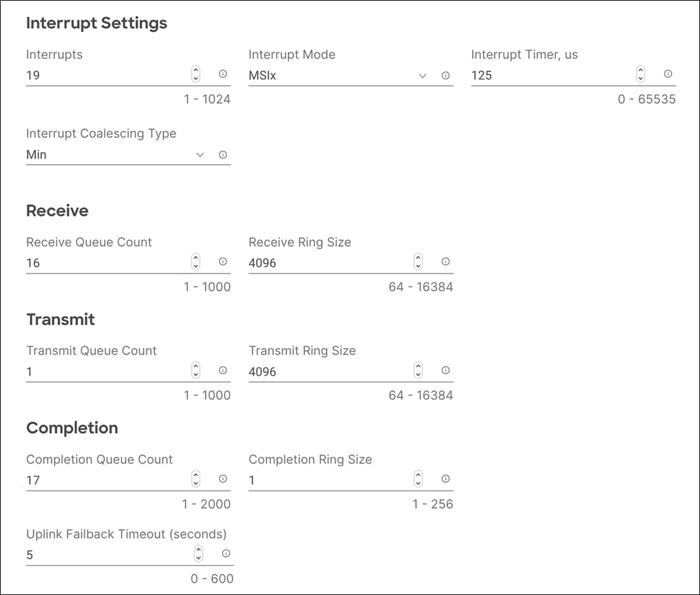Open the Uplink Failback Timeout info icon
This screenshot has width=700, height=595.
point(226,554)
